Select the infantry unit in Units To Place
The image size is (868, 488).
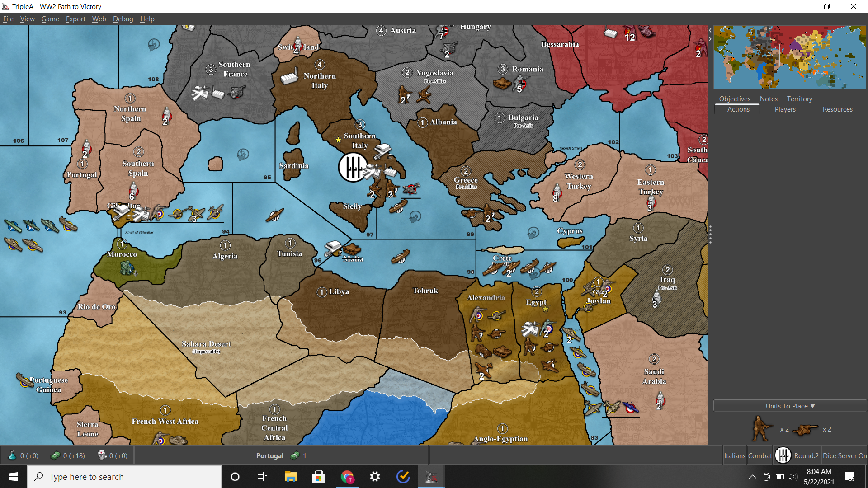(762, 428)
